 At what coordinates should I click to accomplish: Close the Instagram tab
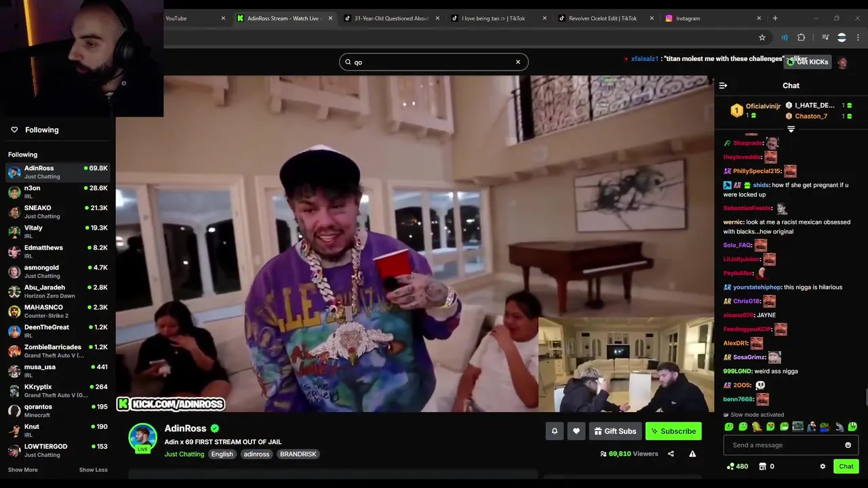[x=759, y=18]
